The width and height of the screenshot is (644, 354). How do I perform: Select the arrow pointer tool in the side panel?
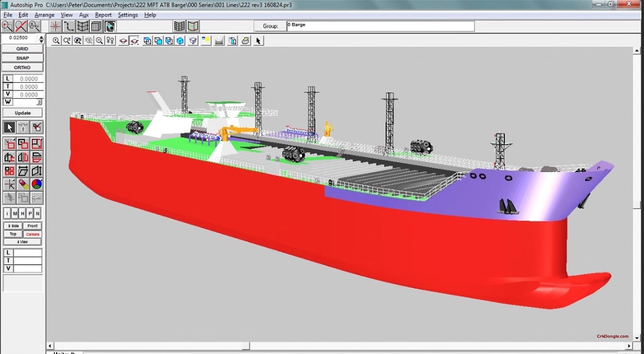[x=8, y=126]
